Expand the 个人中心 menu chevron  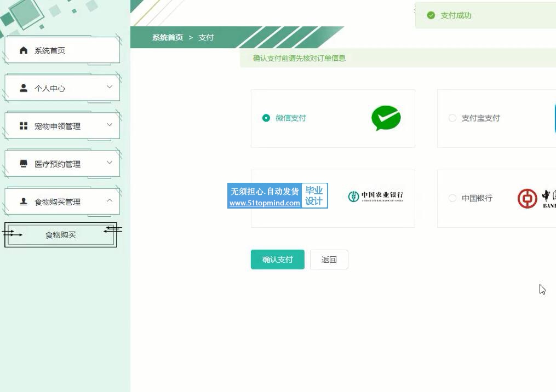point(110,87)
